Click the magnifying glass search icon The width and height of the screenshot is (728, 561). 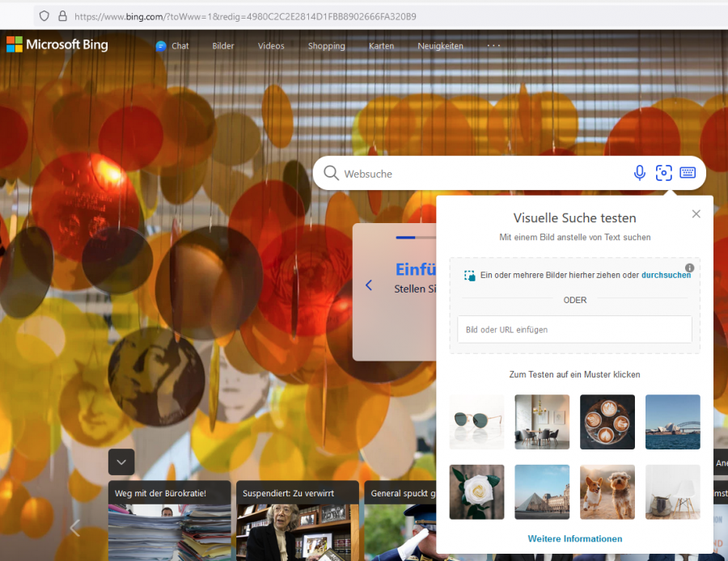331,173
